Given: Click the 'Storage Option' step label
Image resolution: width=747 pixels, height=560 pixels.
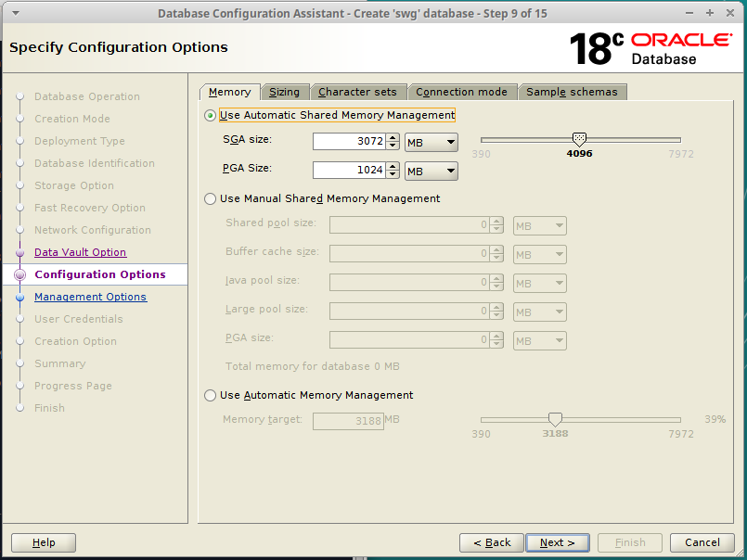Looking at the screenshot, I should [x=74, y=185].
